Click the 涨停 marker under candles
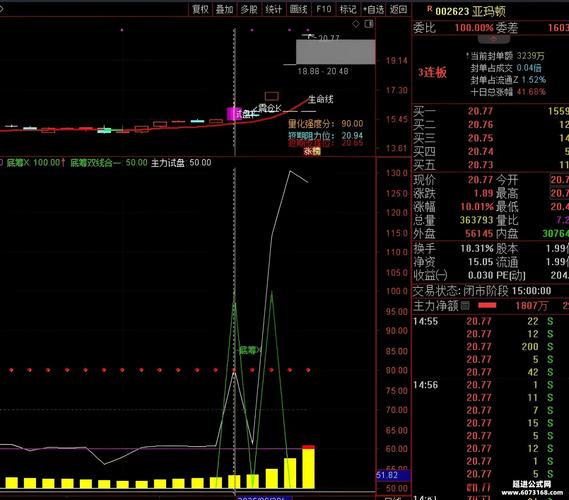Image resolution: width=569 pixels, height=500 pixels. point(312,151)
